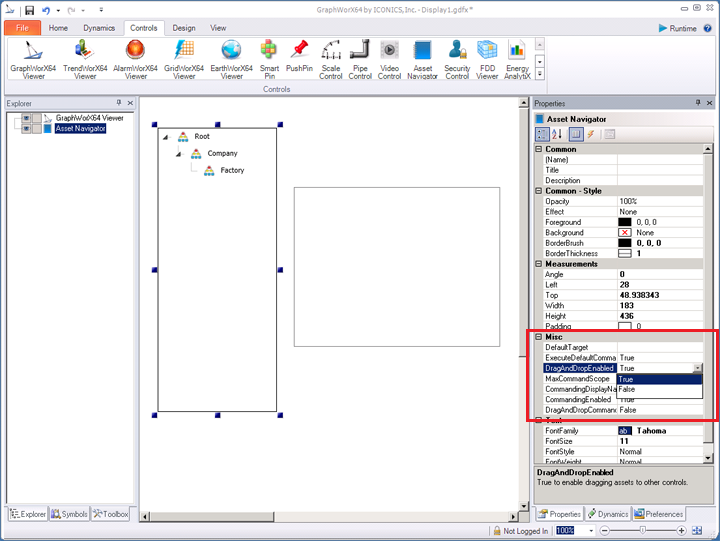
Task: Collapse the Root node in asset tree
Action: tap(165, 137)
